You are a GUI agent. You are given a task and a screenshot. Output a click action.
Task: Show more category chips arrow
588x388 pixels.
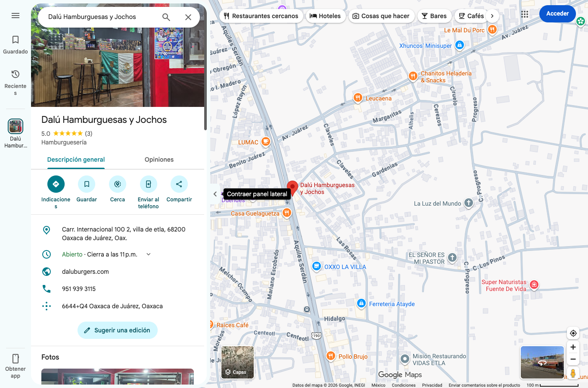click(x=492, y=16)
